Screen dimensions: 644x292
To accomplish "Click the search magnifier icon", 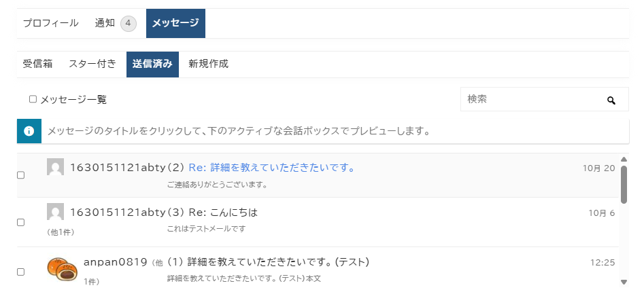I will 611,100.
